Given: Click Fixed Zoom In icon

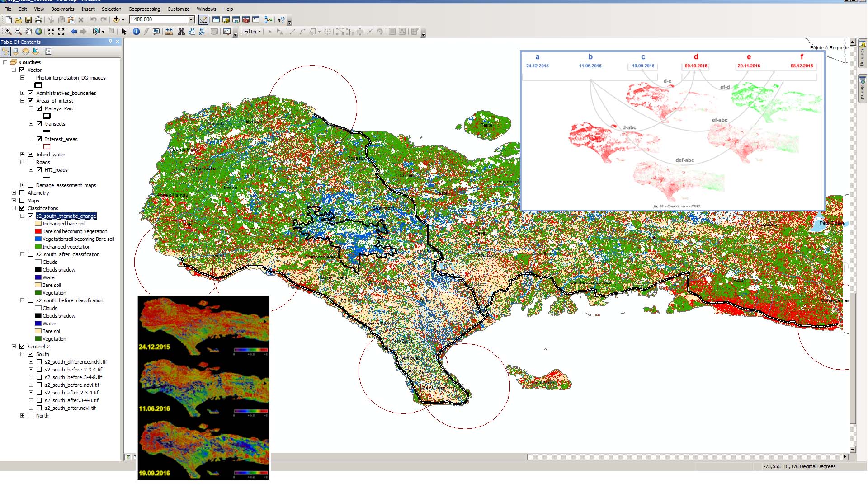Looking at the screenshot, I should 51,32.
